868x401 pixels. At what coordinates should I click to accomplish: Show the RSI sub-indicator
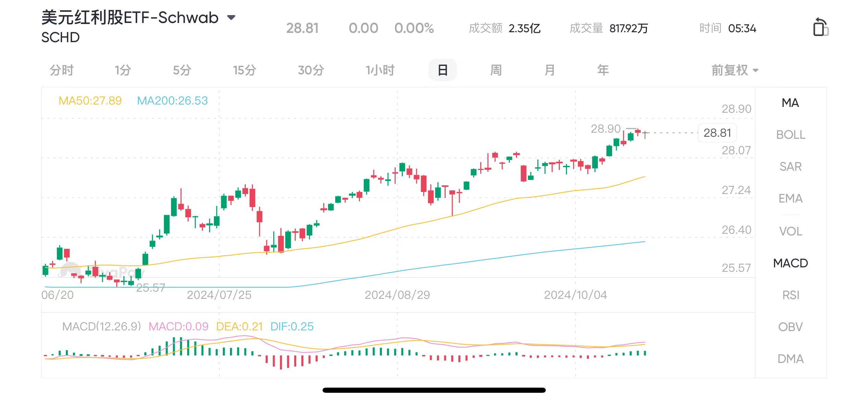pyautogui.click(x=790, y=295)
